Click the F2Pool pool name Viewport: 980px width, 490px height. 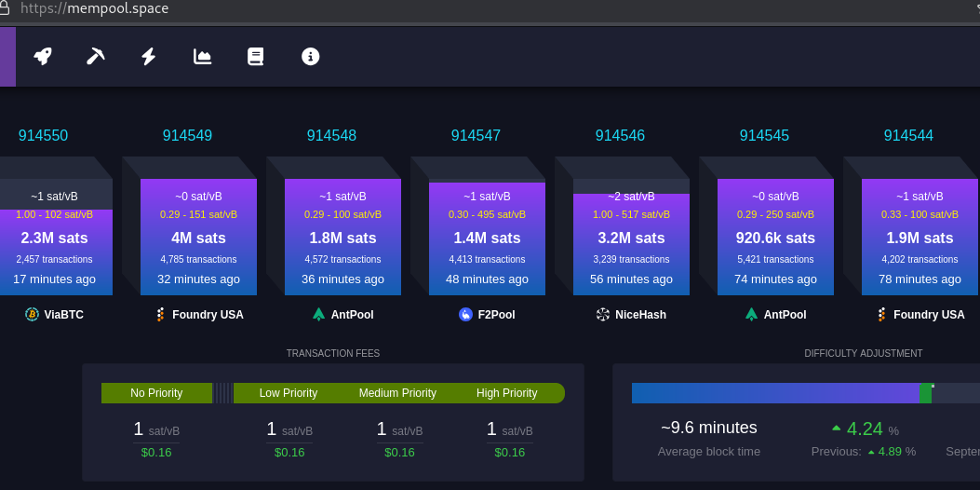point(497,315)
